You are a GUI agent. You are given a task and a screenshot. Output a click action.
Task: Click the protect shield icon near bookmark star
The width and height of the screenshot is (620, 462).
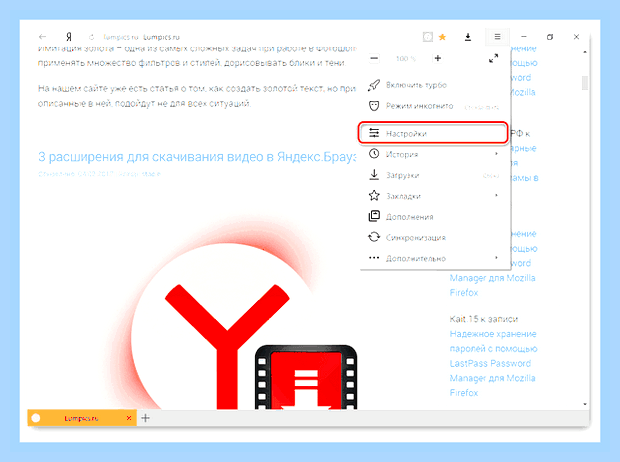pos(427,37)
